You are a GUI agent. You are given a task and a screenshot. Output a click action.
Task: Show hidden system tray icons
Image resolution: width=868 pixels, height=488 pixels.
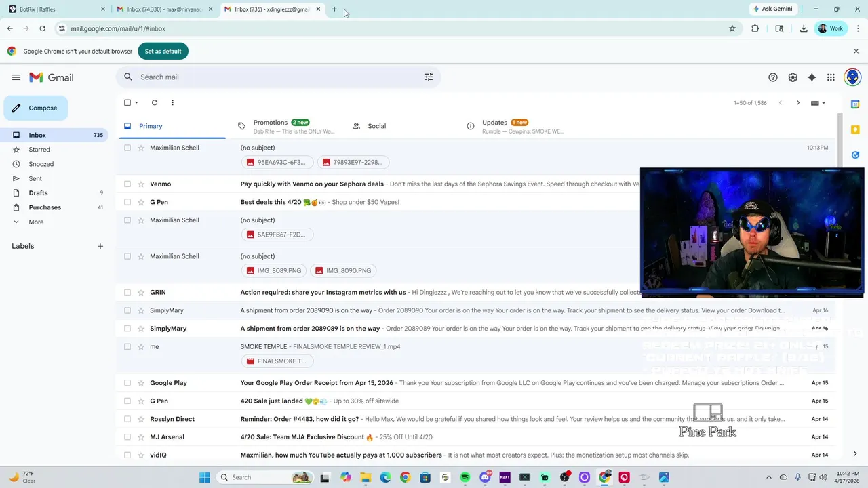point(769,477)
